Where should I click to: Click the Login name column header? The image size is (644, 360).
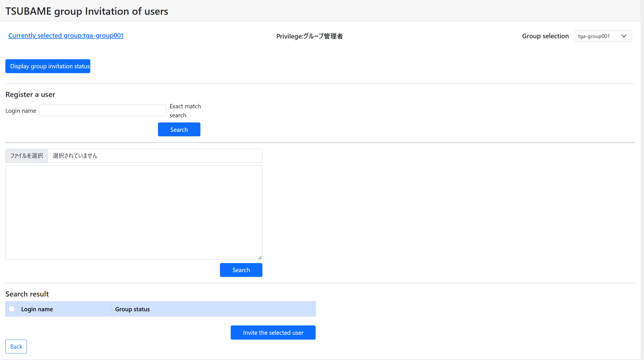[37, 309]
